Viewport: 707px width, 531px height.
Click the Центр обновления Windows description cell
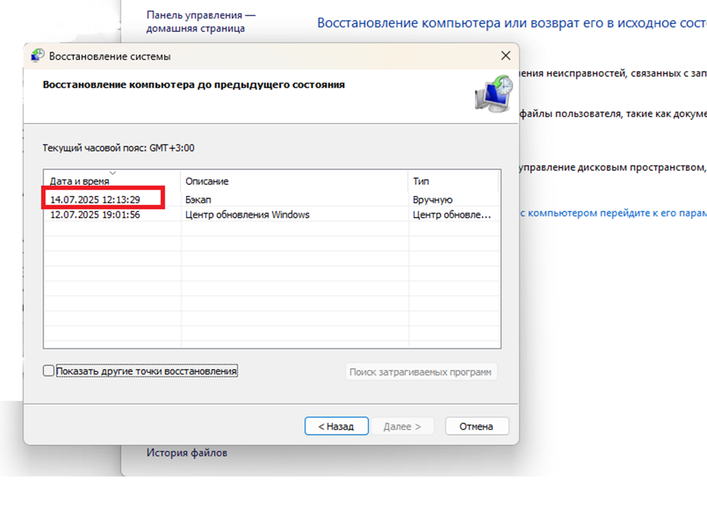coord(247,215)
